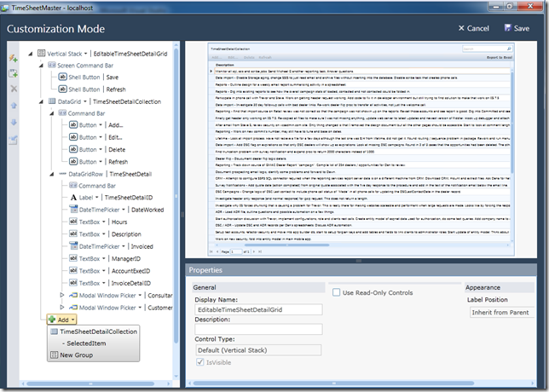Click the add data item lightning icon
This screenshot has width=549, height=392.
(x=14, y=58)
